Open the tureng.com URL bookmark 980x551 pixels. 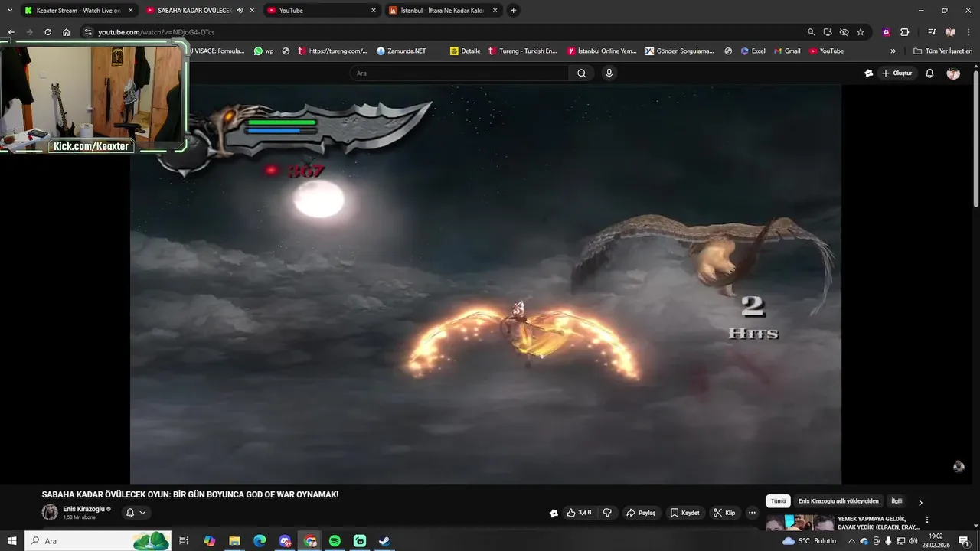pyautogui.click(x=332, y=51)
